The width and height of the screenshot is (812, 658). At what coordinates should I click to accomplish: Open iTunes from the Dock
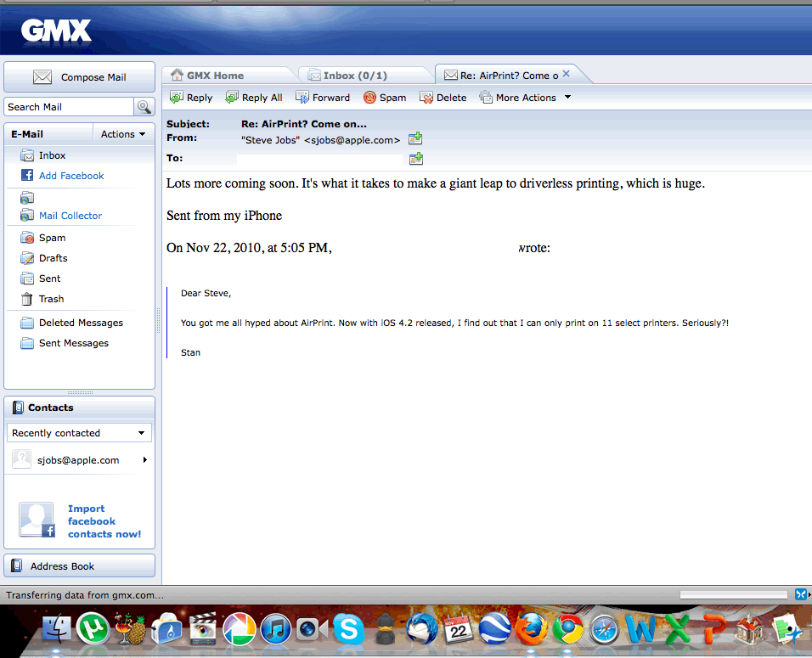[275, 629]
